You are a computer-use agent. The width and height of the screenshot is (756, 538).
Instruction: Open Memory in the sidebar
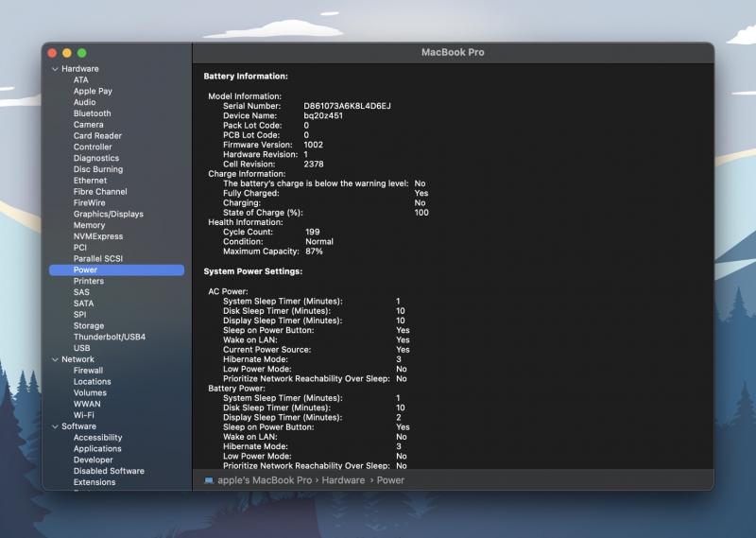(x=89, y=225)
